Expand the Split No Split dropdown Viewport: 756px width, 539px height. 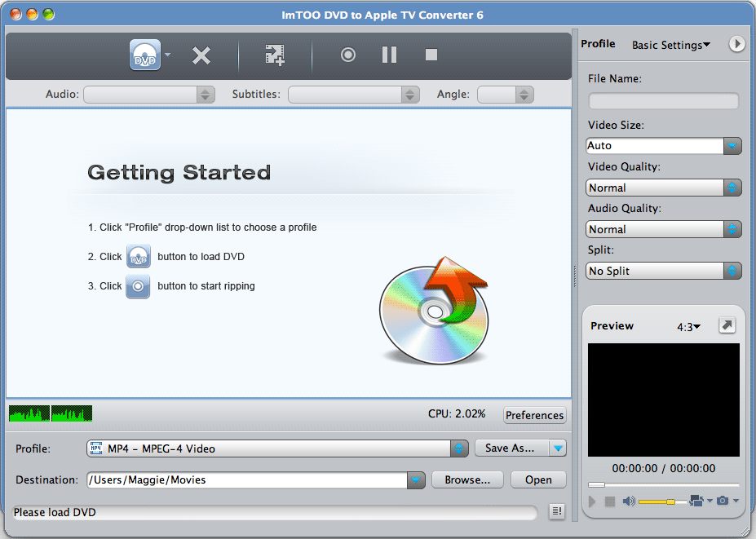coord(732,271)
